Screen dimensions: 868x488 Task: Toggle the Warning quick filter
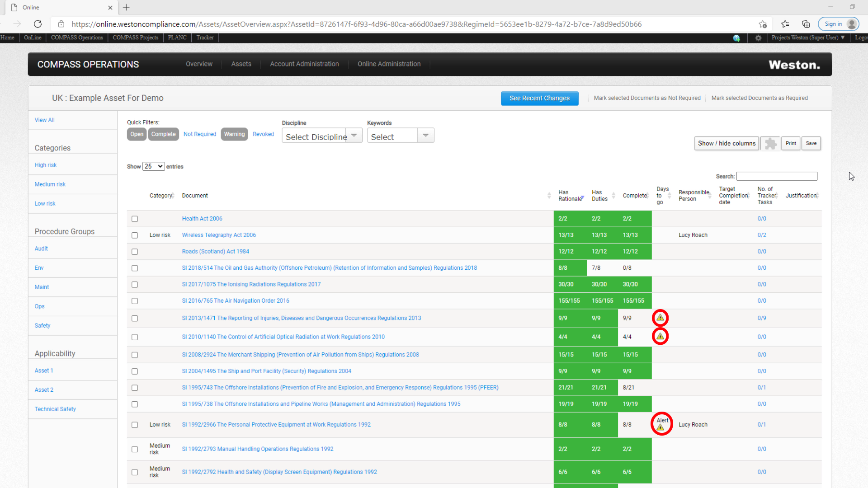pyautogui.click(x=234, y=134)
